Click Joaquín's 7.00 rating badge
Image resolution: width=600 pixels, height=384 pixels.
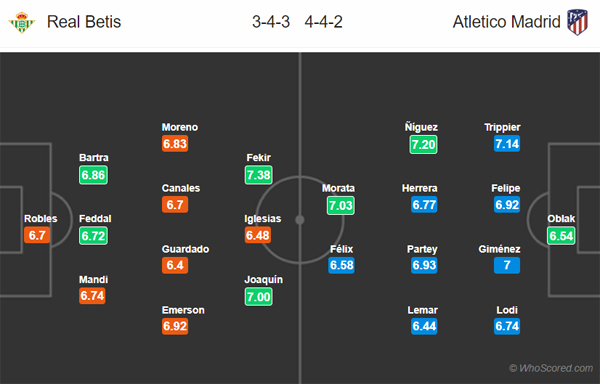point(259,296)
